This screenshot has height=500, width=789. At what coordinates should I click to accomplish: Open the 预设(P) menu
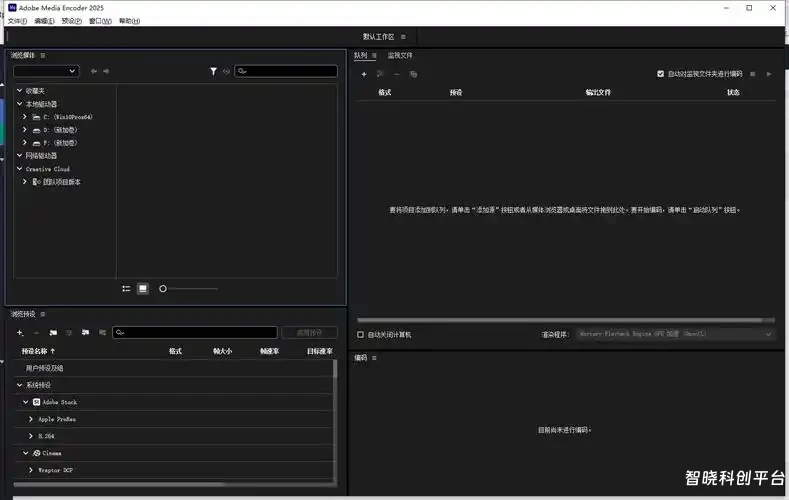71,21
